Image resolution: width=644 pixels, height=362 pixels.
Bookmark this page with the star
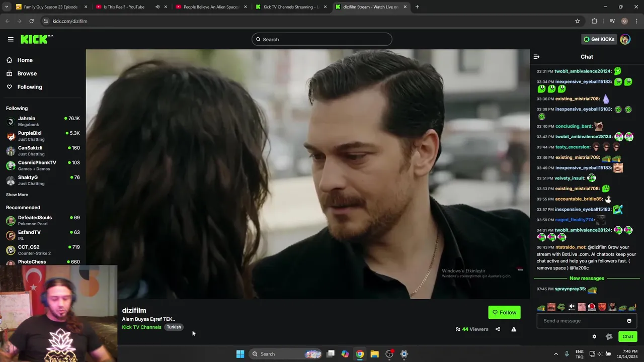point(578,21)
